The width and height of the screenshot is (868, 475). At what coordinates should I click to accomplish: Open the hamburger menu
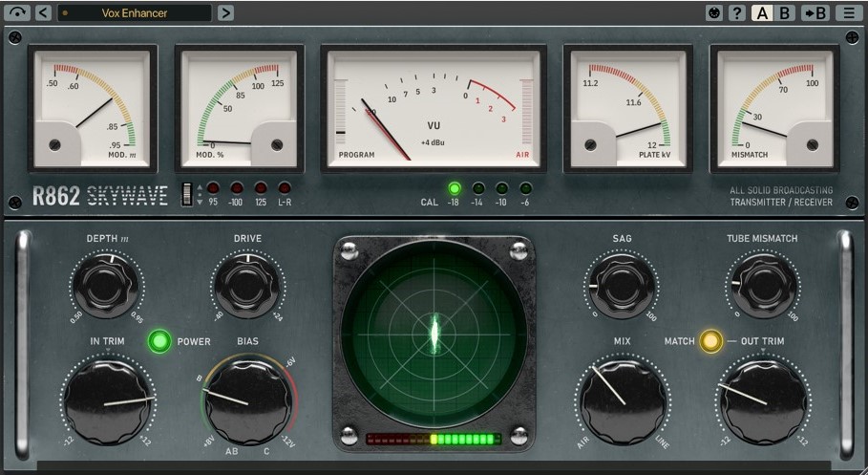(849, 12)
